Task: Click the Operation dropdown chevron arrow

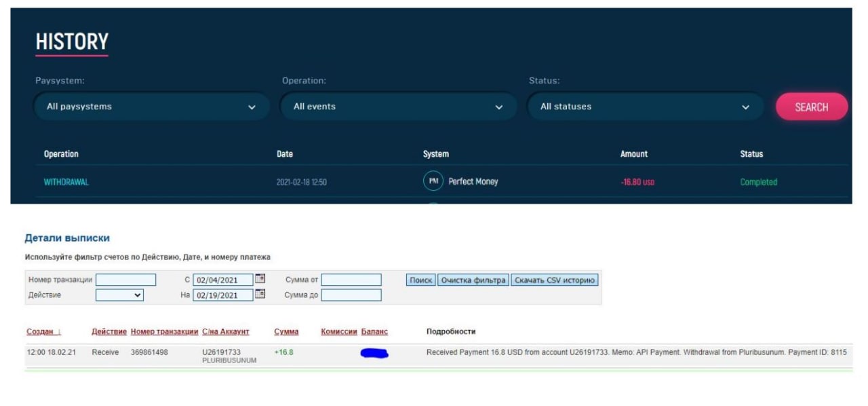Action: tap(499, 107)
